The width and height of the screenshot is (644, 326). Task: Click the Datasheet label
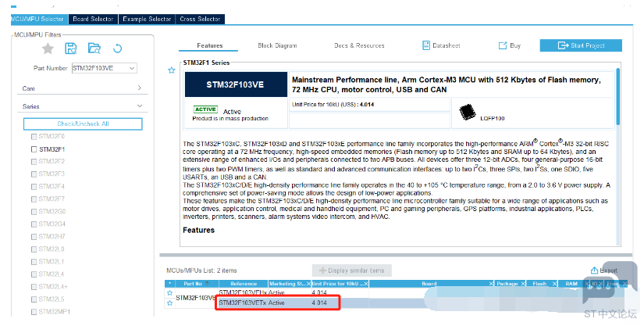coord(447,45)
